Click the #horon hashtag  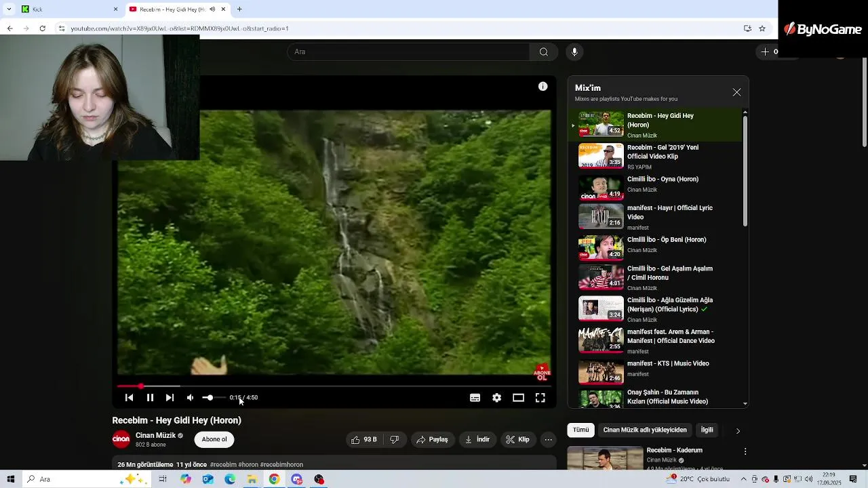tap(248, 465)
